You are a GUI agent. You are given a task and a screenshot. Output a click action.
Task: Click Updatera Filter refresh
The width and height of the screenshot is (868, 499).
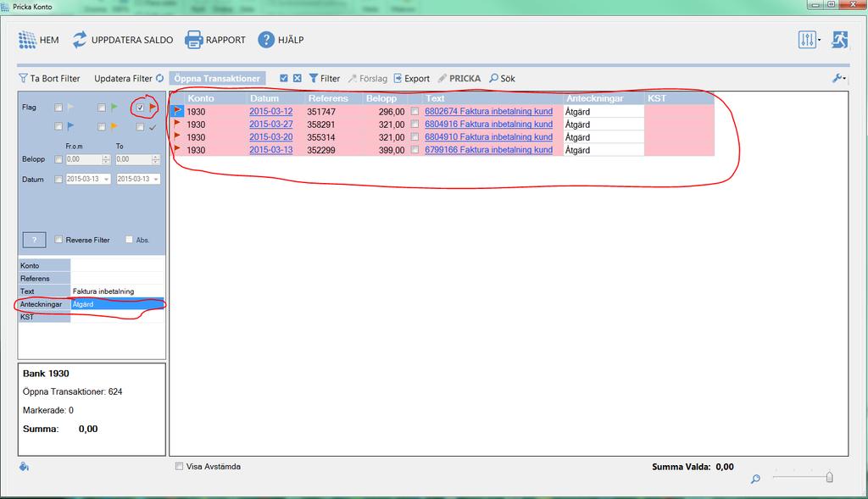pyautogui.click(x=129, y=79)
